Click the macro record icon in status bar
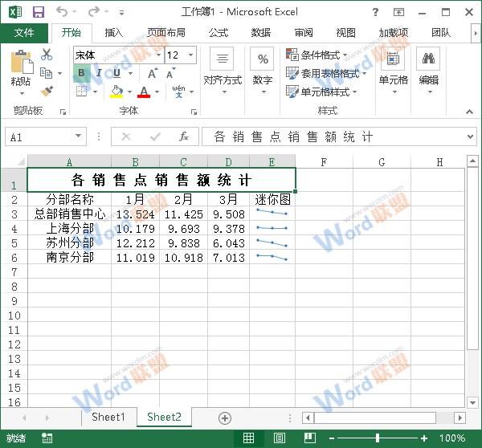This screenshot has width=482, height=448. tap(47, 438)
